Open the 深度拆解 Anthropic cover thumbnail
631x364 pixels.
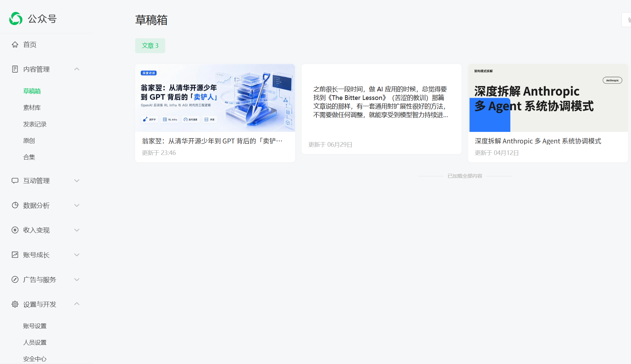[548, 98]
